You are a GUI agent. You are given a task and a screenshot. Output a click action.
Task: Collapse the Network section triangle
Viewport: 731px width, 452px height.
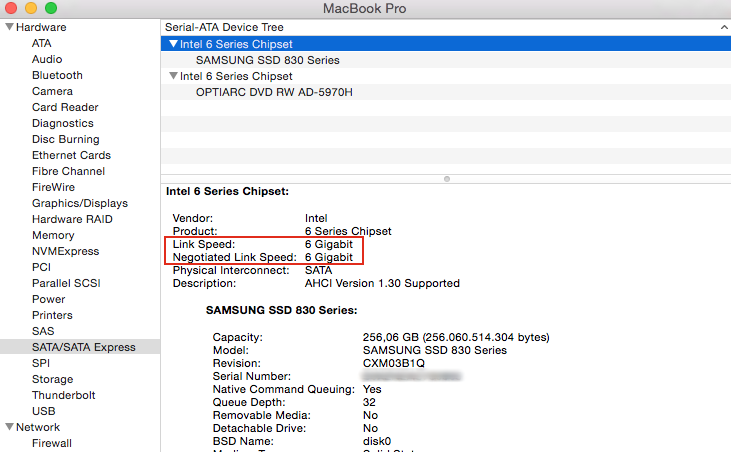9,427
